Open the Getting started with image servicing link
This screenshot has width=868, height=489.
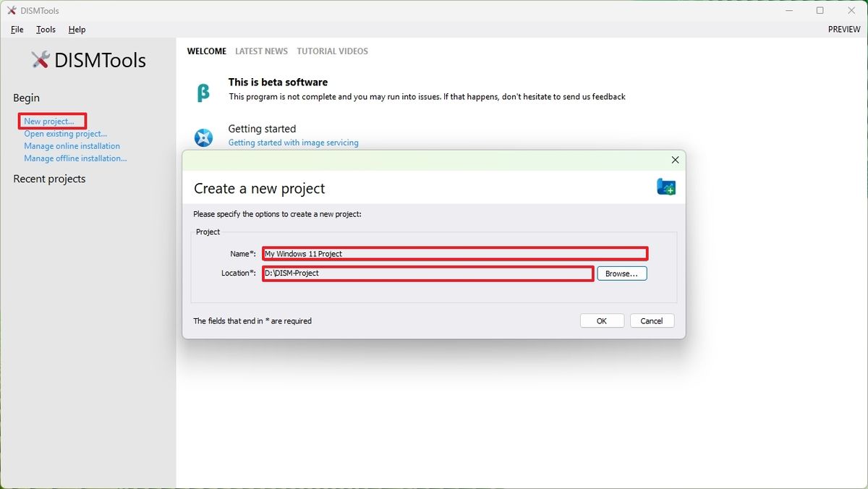pyautogui.click(x=293, y=143)
